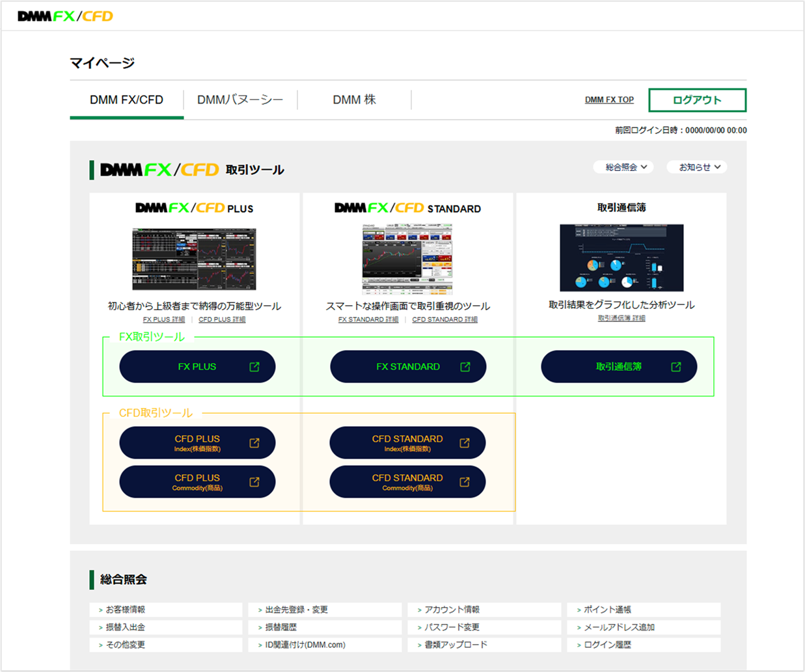
Task: Open the DMM FX TOP link
Action: click(609, 99)
